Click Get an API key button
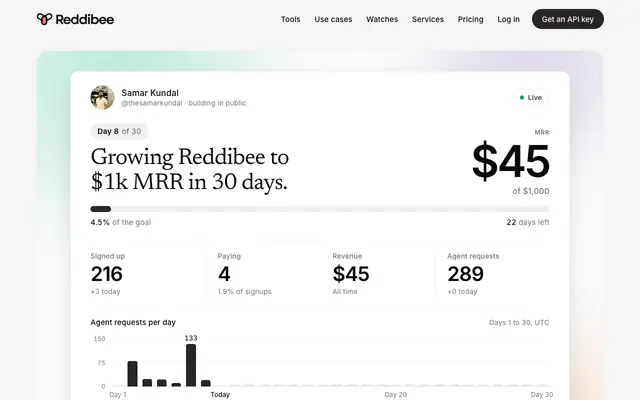The width and height of the screenshot is (640, 400). pos(567,19)
